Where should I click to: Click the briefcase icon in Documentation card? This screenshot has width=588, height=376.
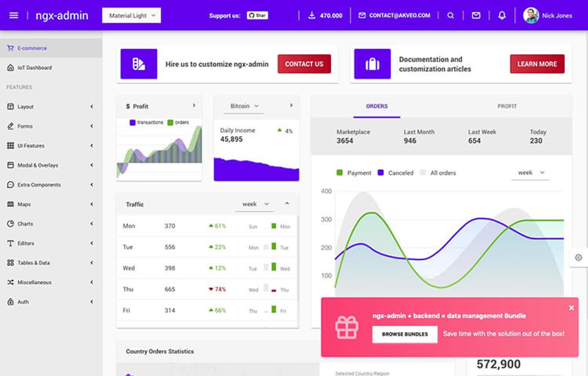tap(372, 64)
